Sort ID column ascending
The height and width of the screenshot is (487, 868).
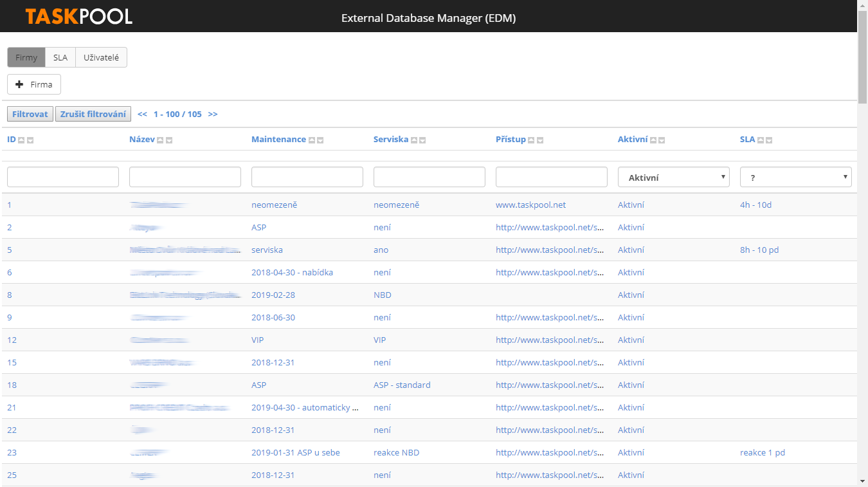click(x=21, y=140)
